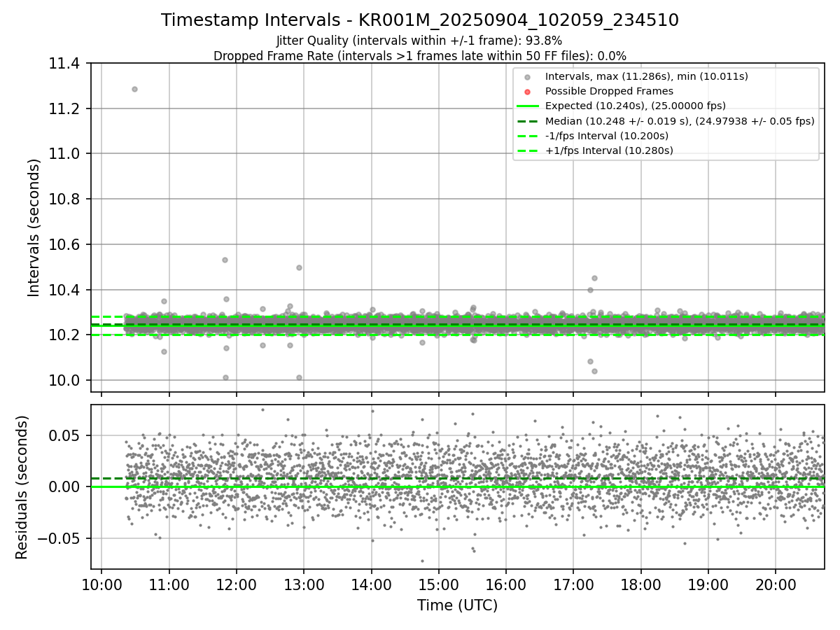This screenshot has height=630, width=840.
Task: Click the 'Time (UTC)' x-axis label
Action: pyautogui.click(x=457, y=605)
